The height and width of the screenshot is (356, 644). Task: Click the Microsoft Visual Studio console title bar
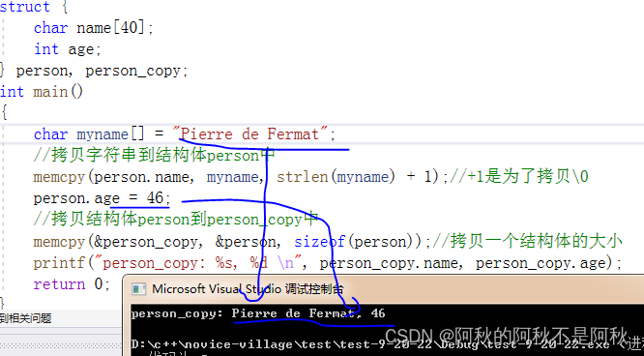(384, 289)
